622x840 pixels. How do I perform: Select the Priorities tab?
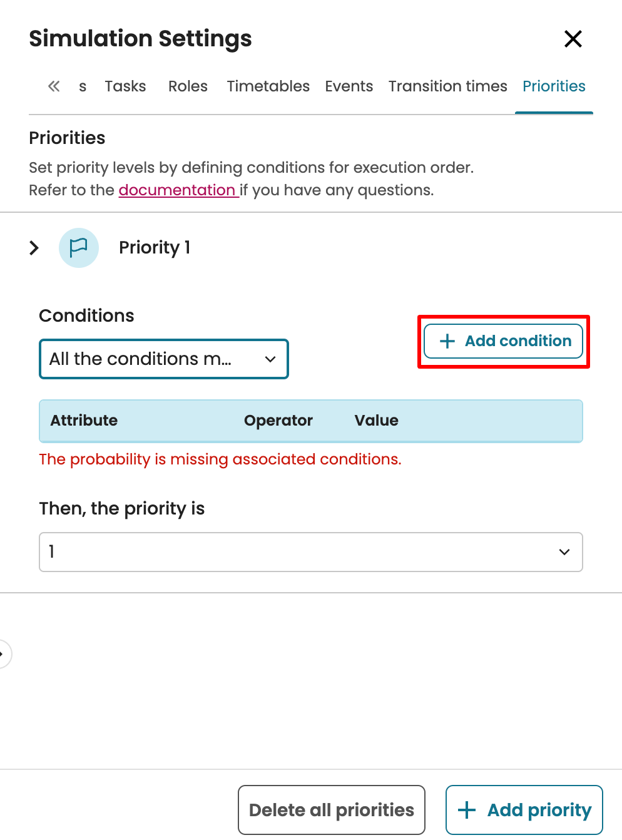click(x=554, y=86)
